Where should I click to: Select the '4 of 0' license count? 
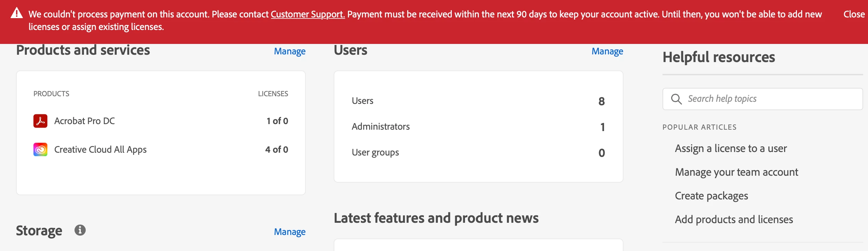[x=277, y=150]
